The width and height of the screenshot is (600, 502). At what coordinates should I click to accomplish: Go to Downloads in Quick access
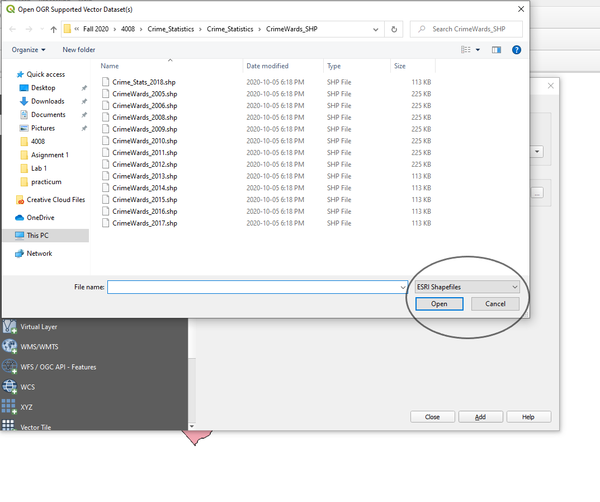47,101
